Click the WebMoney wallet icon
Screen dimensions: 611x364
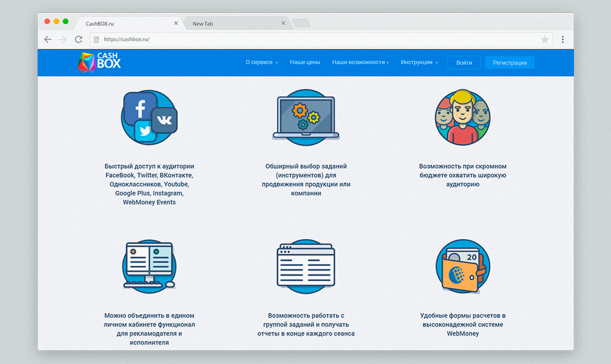pos(462,267)
